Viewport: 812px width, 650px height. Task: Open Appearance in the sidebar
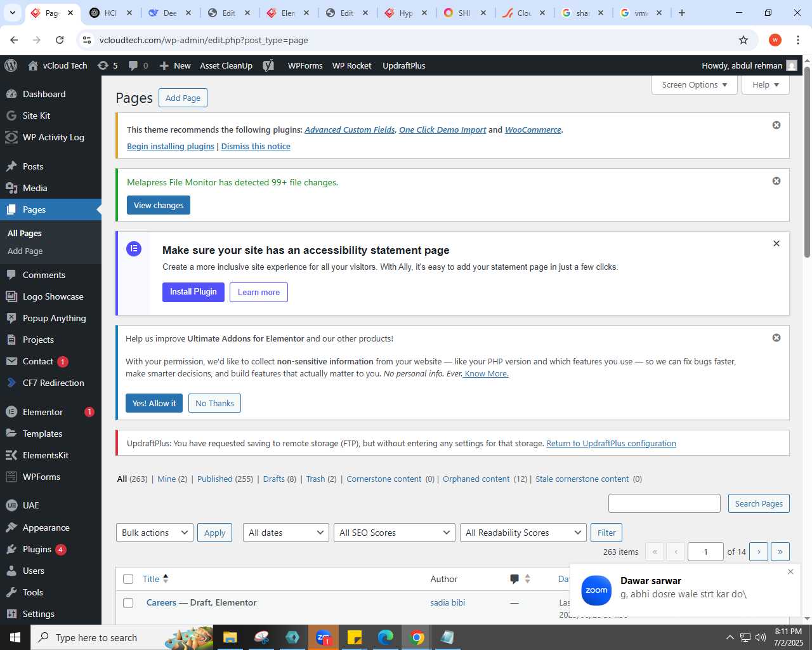tap(51, 527)
